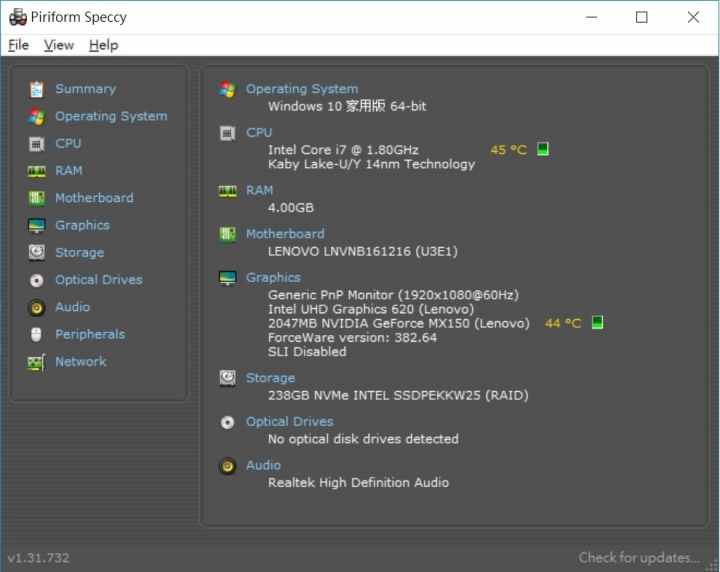Open Storage section in sidebar
Image resolution: width=720 pixels, height=572 pixels.
click(80, 252)
